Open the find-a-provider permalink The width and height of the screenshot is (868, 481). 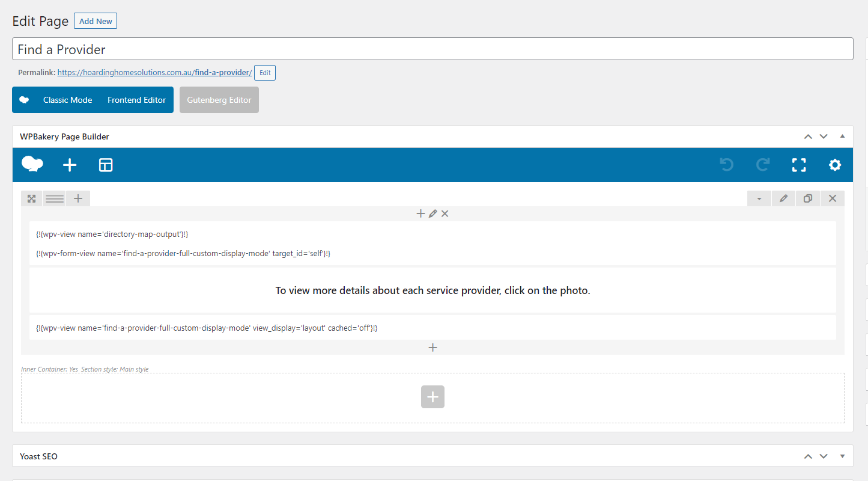point(154,72)
